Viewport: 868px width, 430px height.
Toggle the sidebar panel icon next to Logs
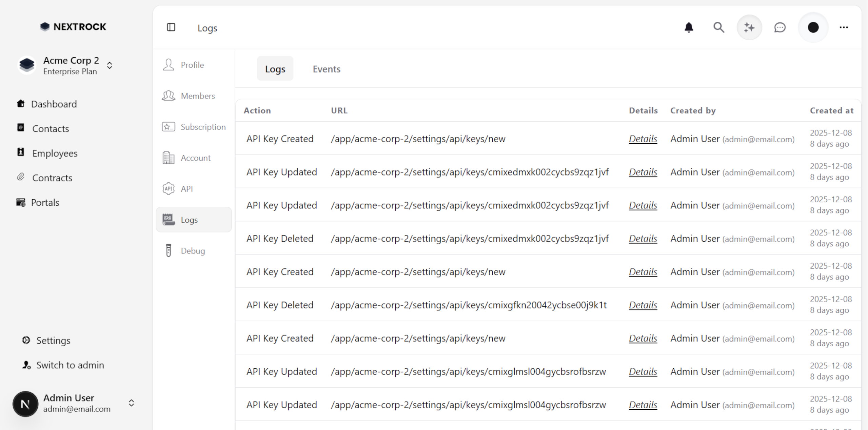(171, 27)
